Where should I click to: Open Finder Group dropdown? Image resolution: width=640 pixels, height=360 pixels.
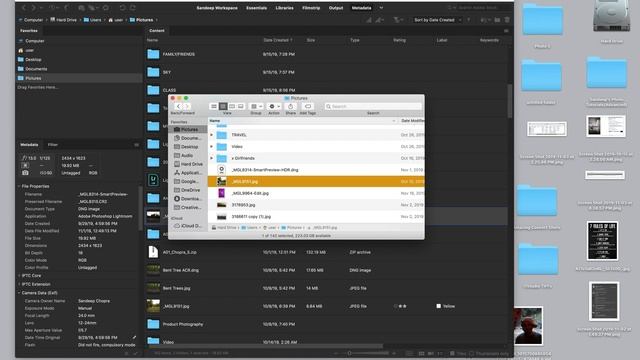[x=256, y=107]
